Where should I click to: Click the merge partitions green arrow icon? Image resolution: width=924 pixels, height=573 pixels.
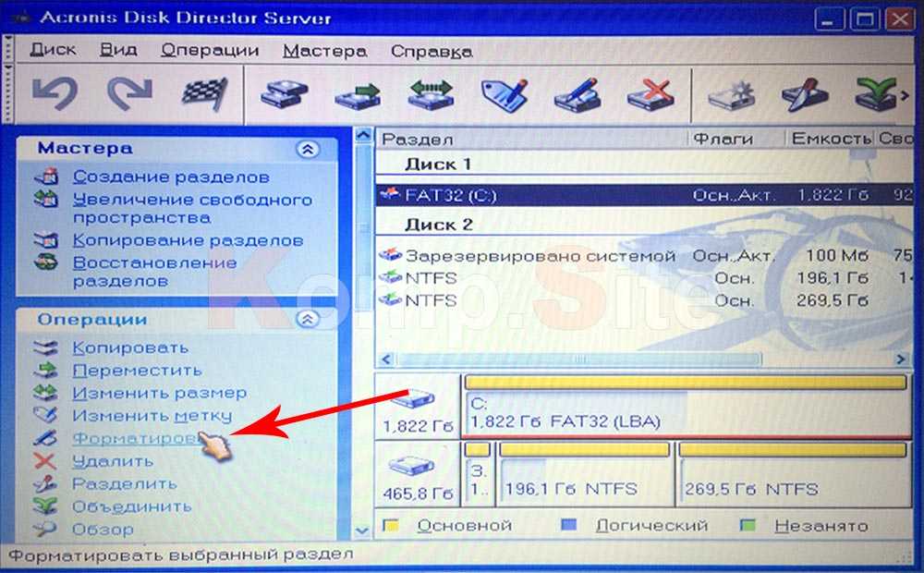click(876, 94)
